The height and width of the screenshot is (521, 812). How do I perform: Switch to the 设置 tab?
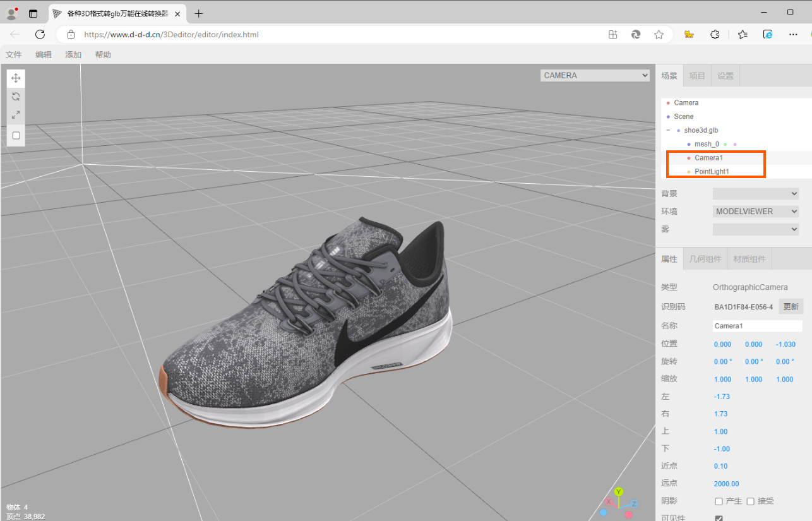click(x=725, y=76)
